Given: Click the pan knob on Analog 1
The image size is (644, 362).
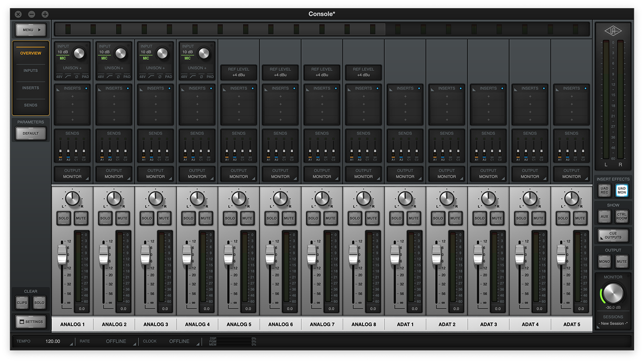Looking at the screenshot, I should 72,198.
